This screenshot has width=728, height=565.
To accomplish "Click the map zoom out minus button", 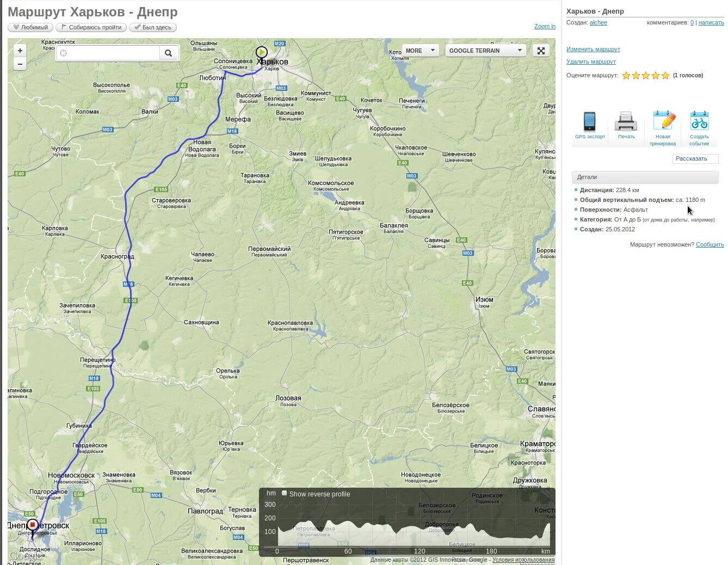I will point(20,64).
